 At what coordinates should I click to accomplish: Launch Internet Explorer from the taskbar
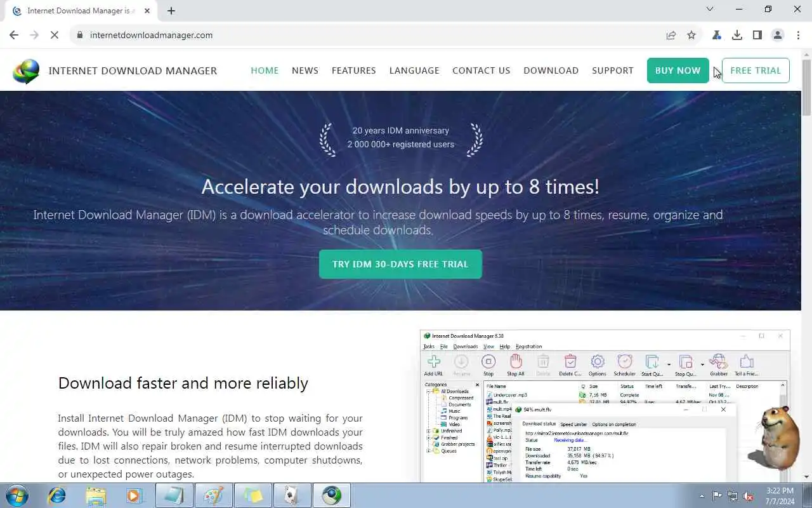click(57, 495)
